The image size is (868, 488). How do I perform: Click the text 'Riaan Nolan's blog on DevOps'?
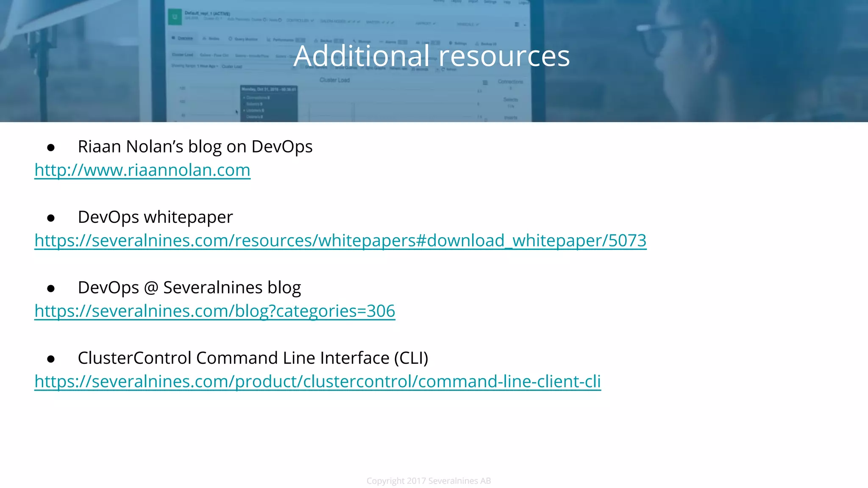pyautogui.click(x=195, y=147)
